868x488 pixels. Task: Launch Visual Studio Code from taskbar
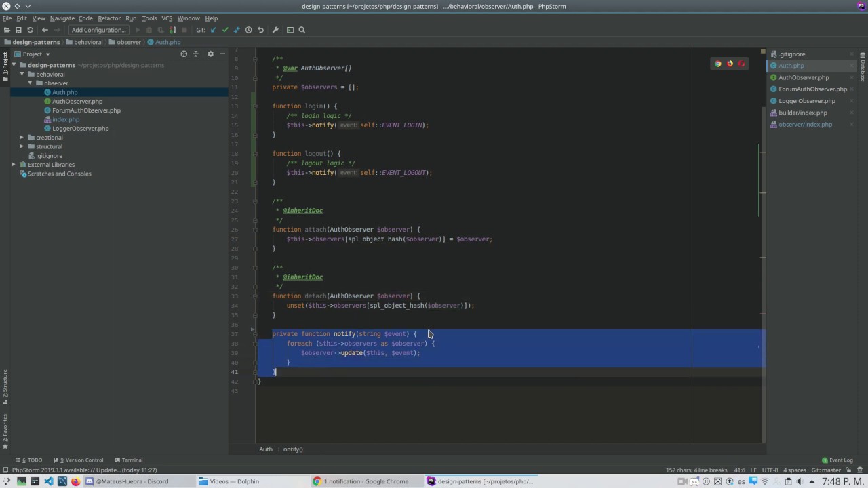[48, 481]
